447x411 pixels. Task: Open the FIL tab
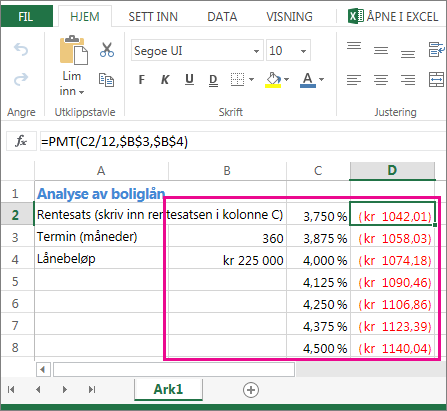[x=26, y=16]
